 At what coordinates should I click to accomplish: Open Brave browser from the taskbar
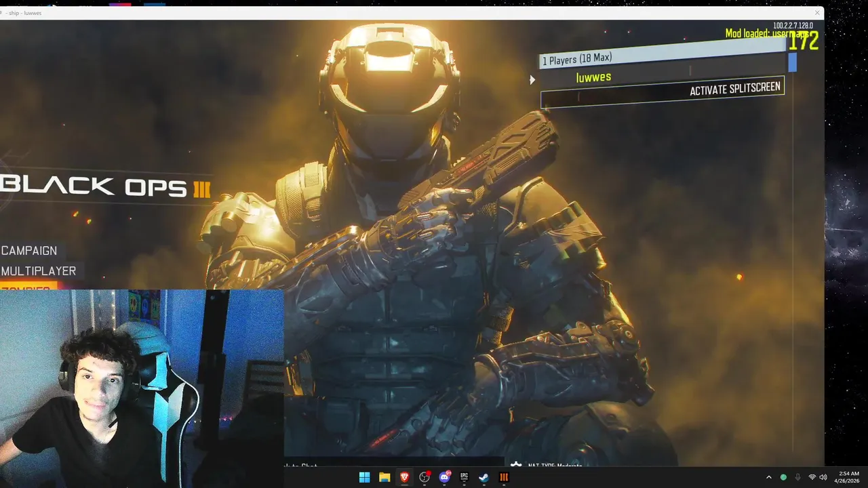point(405,477)
